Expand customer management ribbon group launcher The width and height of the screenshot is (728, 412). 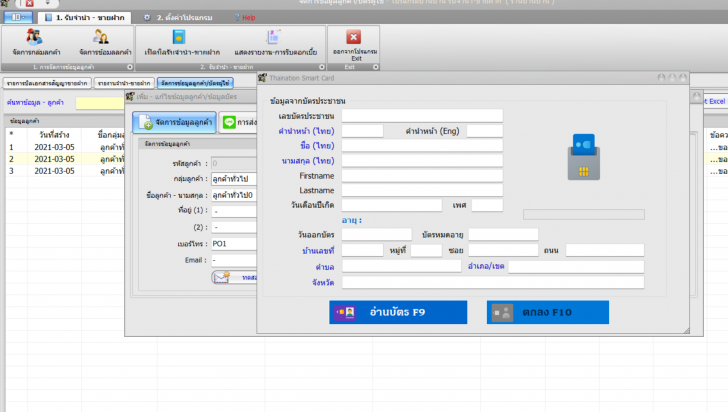point(130,67)
